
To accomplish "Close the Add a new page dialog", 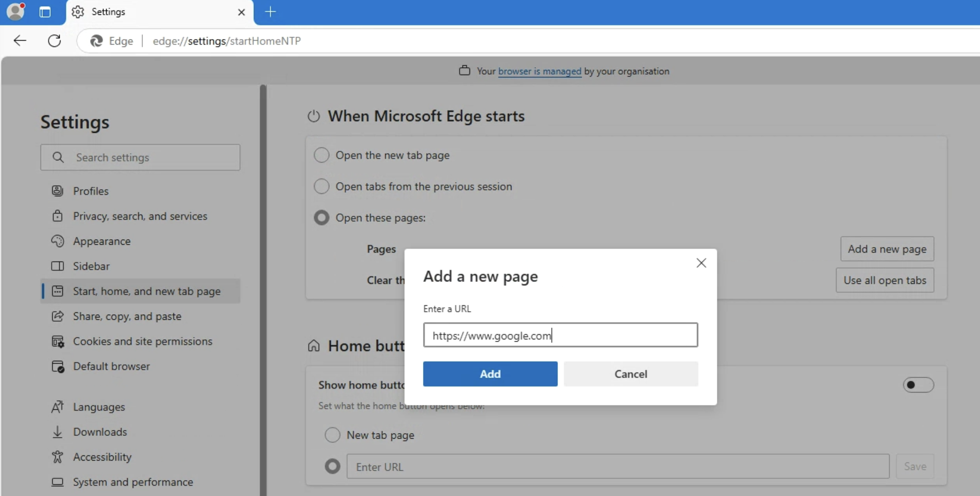I will point(701,263).
